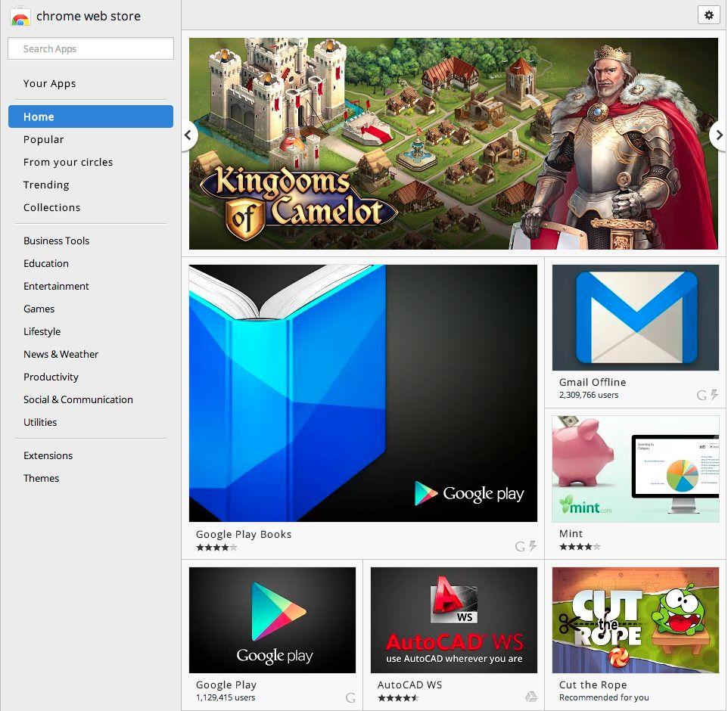This screenshot has height=711, width=728.
Task: Click the Chrome Web Store logo icon
Action: pyautogui.click(x=20, y=16)
